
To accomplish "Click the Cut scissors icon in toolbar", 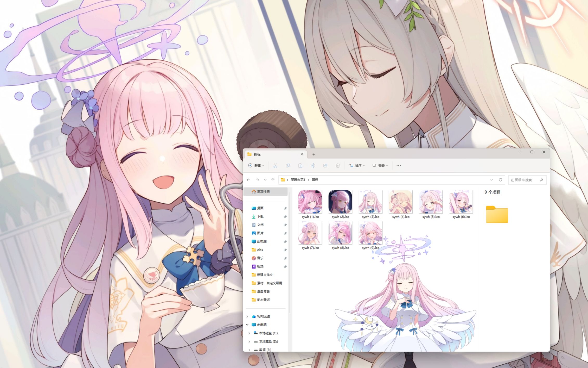I will (x=275, y=166).
